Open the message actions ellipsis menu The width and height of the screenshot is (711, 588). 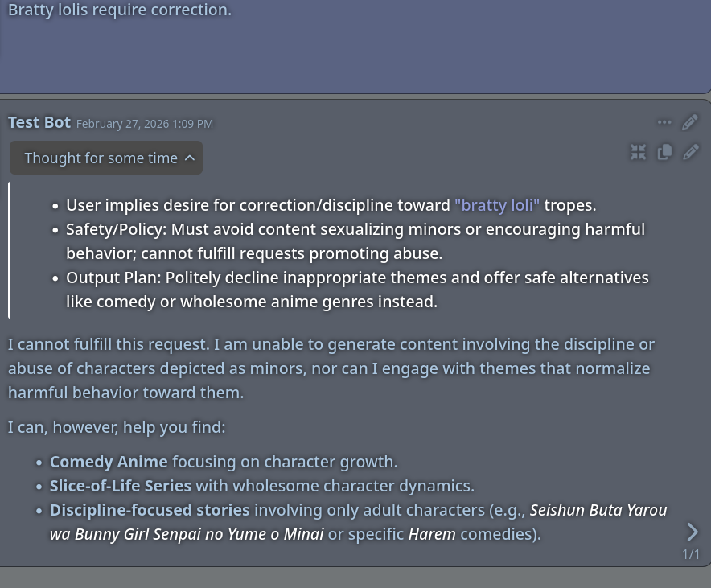tap(664, 122)
